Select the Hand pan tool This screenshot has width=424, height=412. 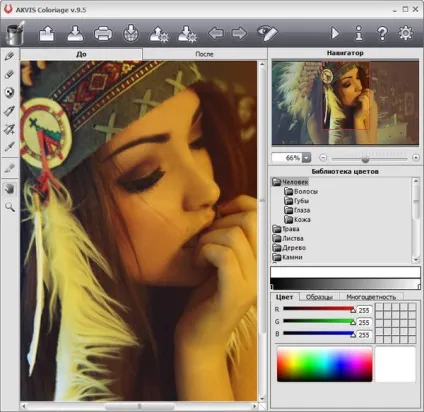[x=10, y=189]
